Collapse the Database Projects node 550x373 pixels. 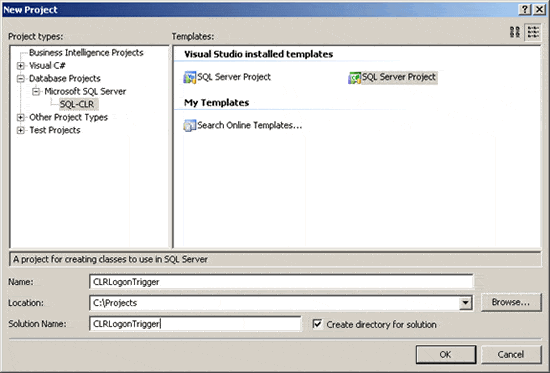click(x=21, y=79)
